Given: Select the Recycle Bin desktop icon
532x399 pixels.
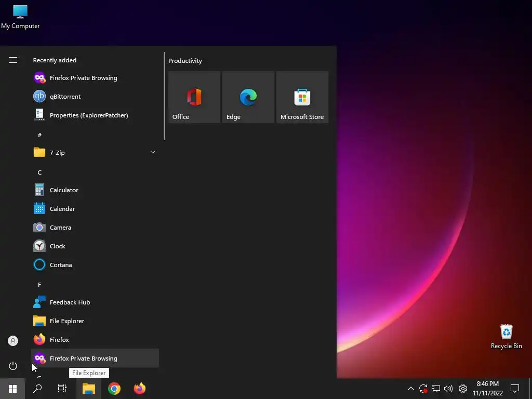Looking at the screenshot, I should (x=506, y=337).
